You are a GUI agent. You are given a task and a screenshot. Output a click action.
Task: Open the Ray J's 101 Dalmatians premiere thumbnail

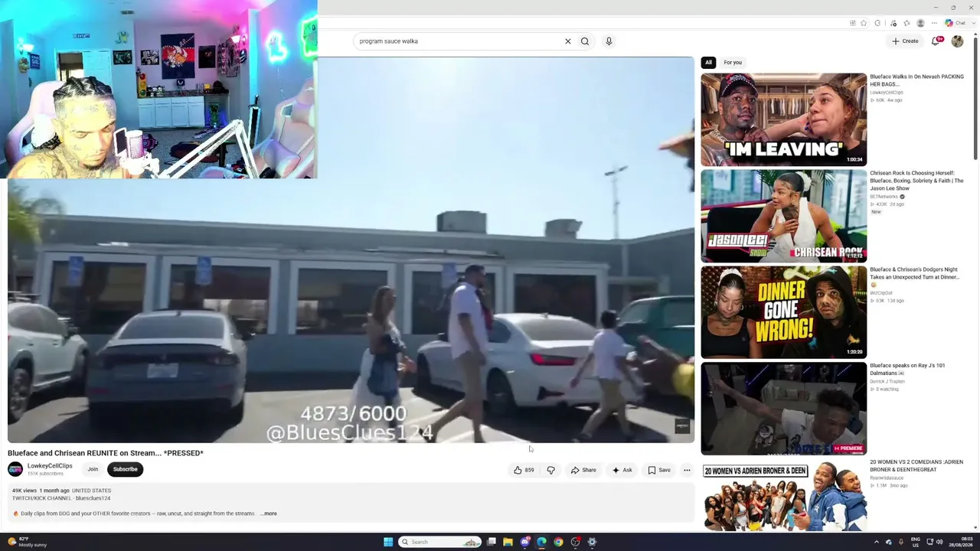[x=784, y=409]
